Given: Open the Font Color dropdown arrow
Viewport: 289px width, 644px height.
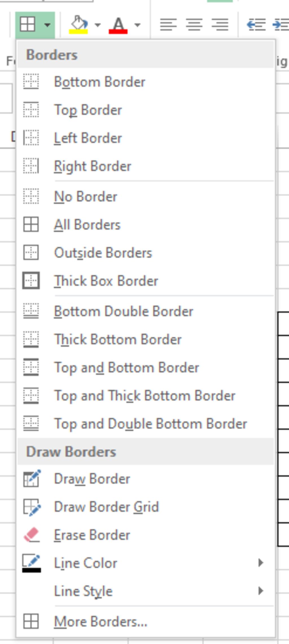Looking at the screenshot, I should click(137, 25).
